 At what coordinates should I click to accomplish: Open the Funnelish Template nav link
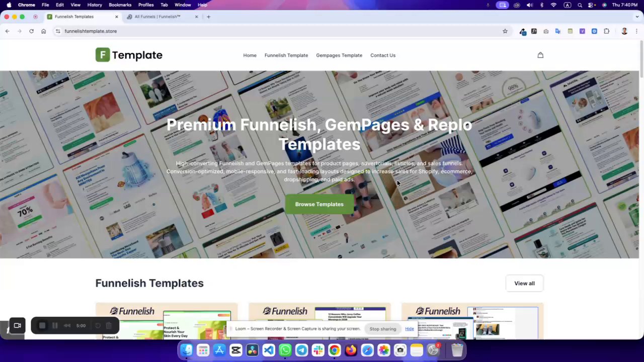286,55
